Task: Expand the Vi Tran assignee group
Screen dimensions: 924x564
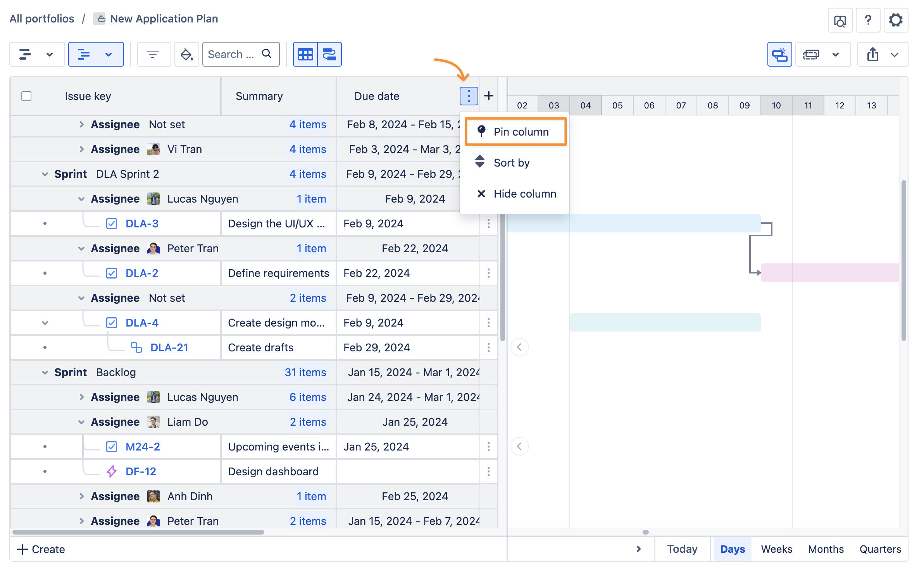Action: click(81, 149)
